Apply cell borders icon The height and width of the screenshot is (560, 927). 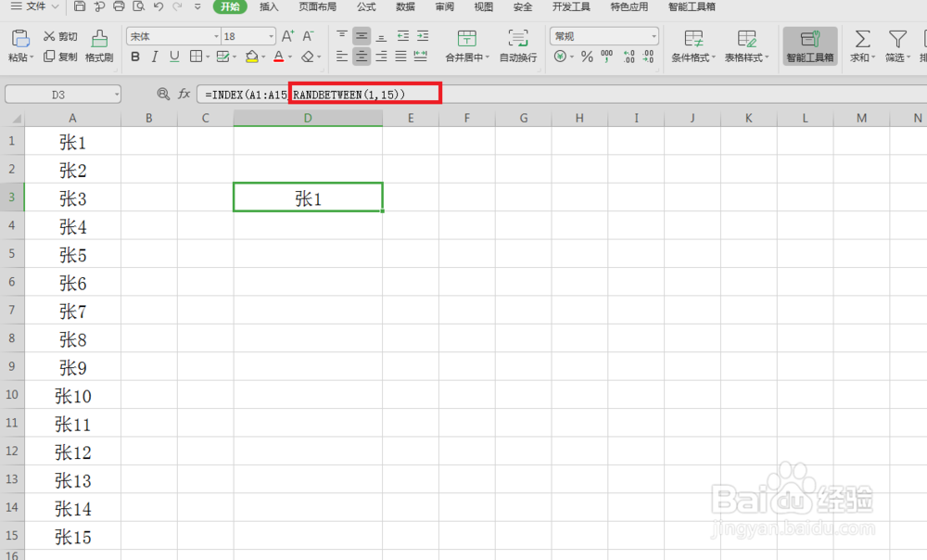coord(196,57)
